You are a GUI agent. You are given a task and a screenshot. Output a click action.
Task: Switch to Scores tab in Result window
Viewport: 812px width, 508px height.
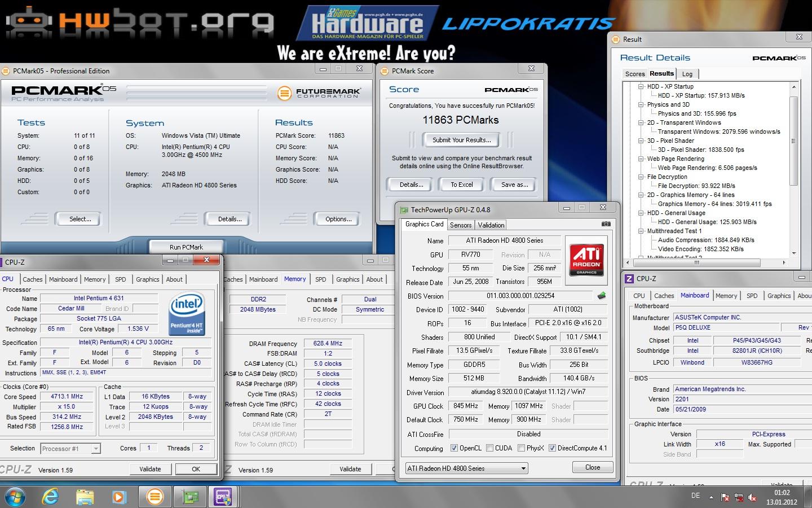[634, 74]
